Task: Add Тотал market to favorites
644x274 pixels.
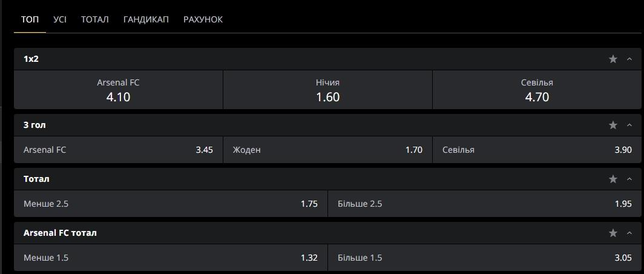Action: pyautogui.click(x=613, y=179)
